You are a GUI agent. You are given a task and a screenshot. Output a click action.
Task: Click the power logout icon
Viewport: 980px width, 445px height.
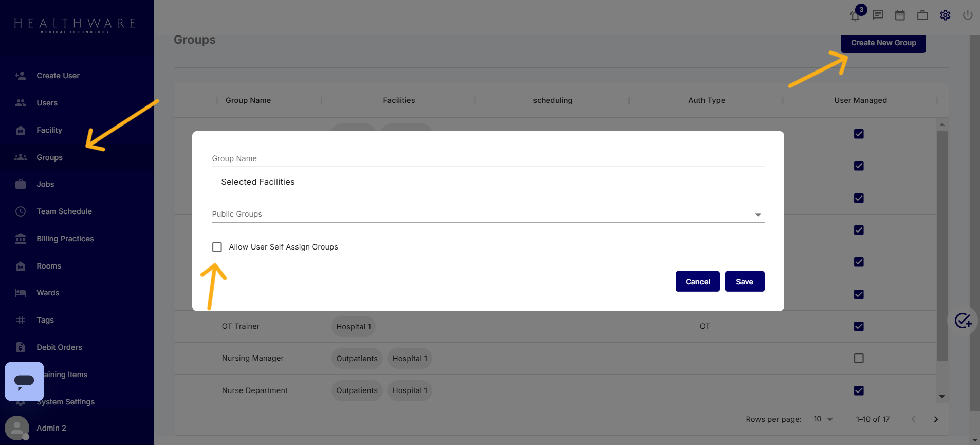pos(967,15)
